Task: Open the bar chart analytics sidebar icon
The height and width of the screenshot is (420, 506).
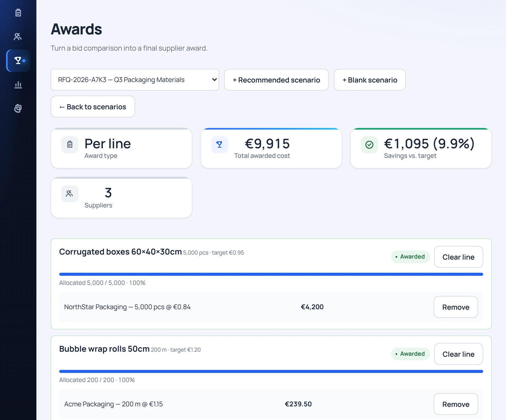Action: click(18, 84)
